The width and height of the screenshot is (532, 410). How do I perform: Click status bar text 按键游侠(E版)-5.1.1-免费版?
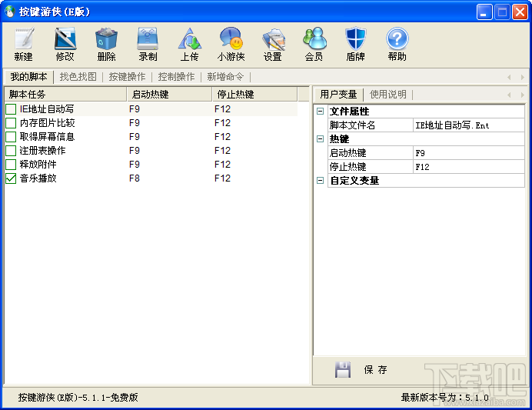78,397
